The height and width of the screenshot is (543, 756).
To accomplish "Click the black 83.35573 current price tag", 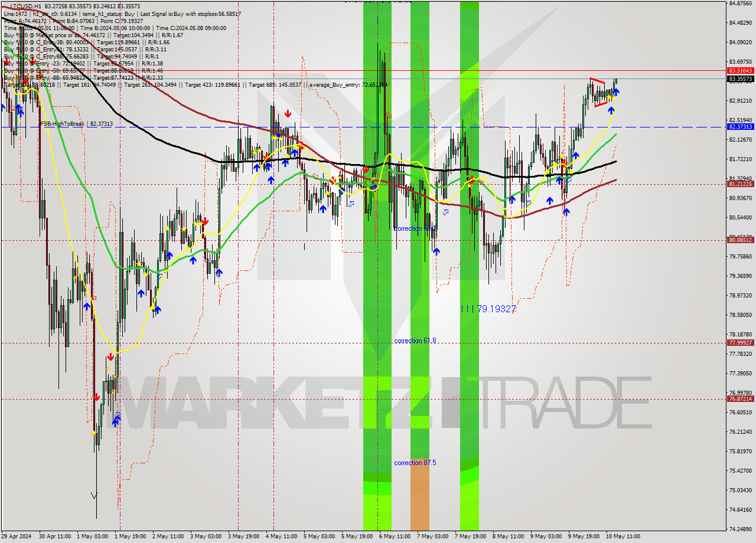I will pos(741,78).
